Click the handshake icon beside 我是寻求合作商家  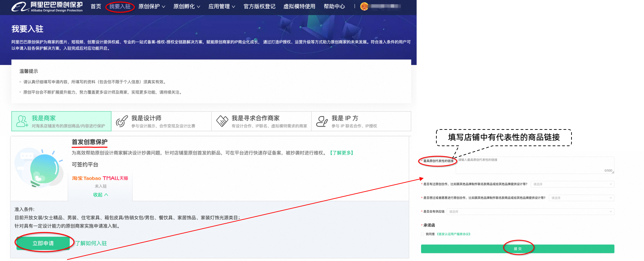[222, 121]
